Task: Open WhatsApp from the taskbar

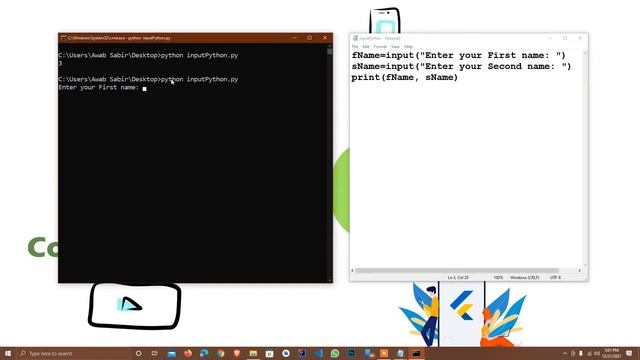Action: (335, 353)
